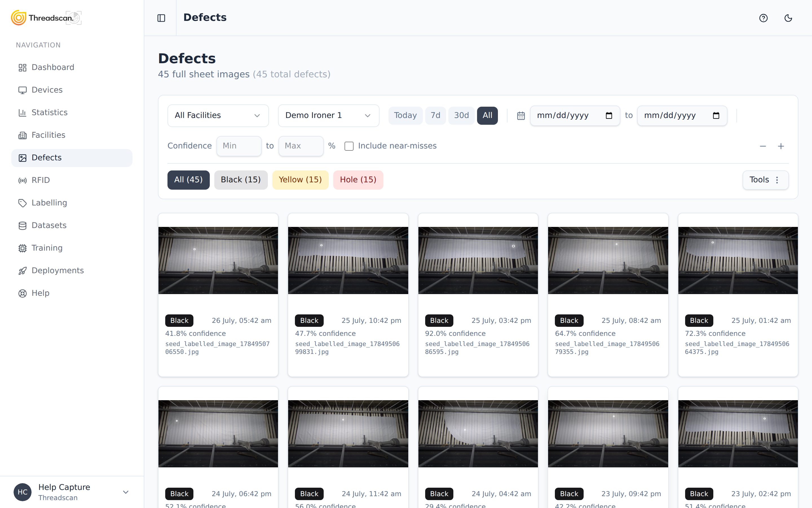Click the calendar icon beside date range
The height and width of the screenshot is (508, 812).
pos(521,116)
